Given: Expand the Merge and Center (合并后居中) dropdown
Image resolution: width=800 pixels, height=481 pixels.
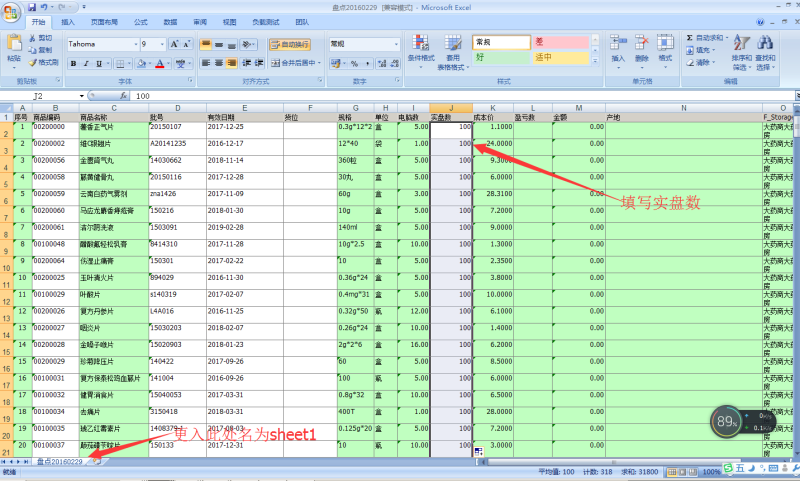Looking at the screenshot, I should [319, 63].
